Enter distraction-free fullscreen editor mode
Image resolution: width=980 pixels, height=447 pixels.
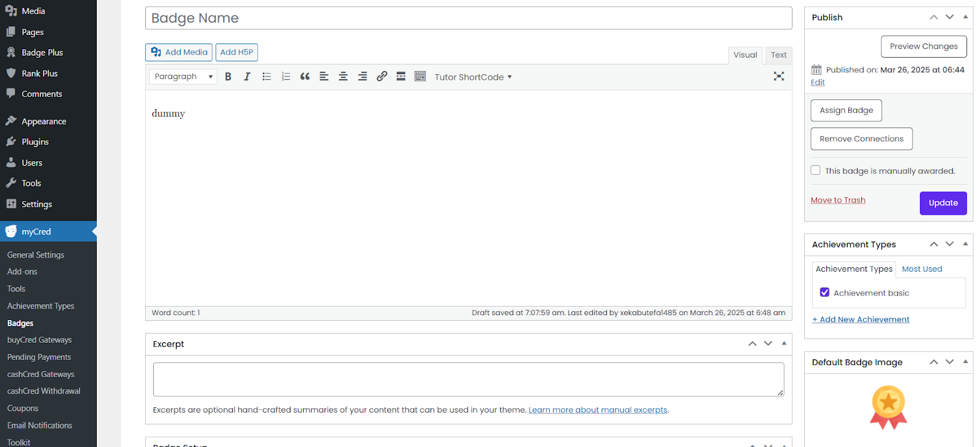(x=778, y=77)
